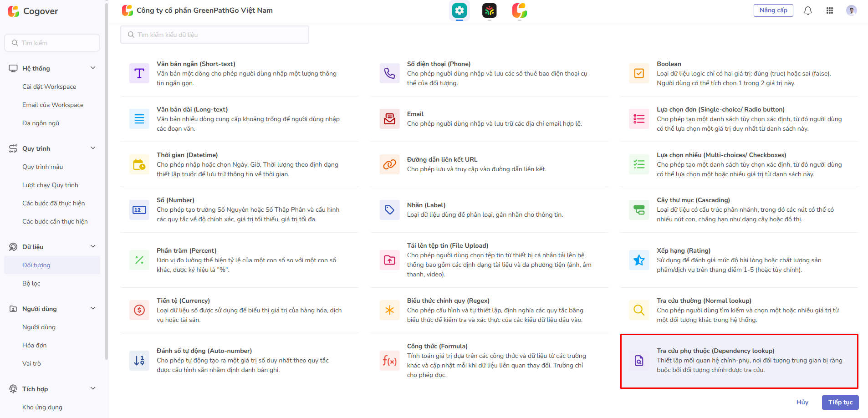Screen dimensions: 868x418
Task: Click the Tiếp tục button
Action: coord(840,402)
